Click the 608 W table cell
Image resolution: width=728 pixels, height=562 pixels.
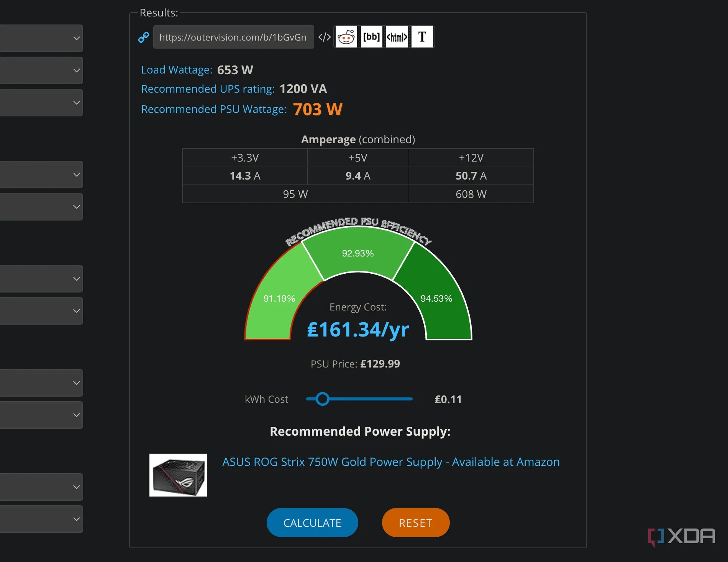click(471, 194)
